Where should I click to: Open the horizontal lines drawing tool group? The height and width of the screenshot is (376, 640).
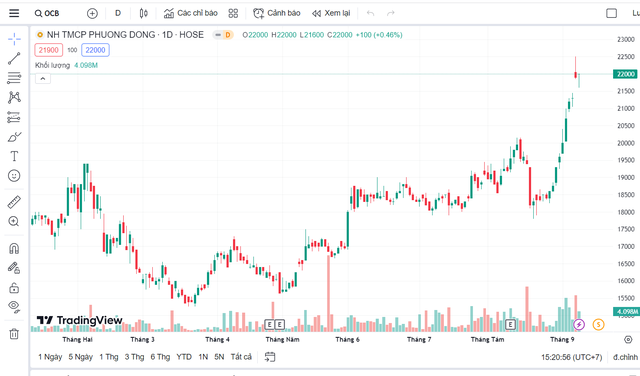coord(14,78)
